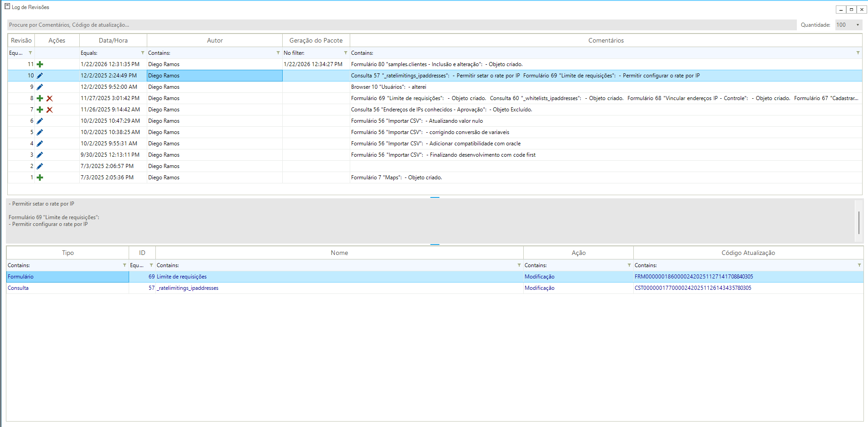Click the pencil edit icon on revision 9
The width and height of the screenshot is (868, 427).
point(40,87)
